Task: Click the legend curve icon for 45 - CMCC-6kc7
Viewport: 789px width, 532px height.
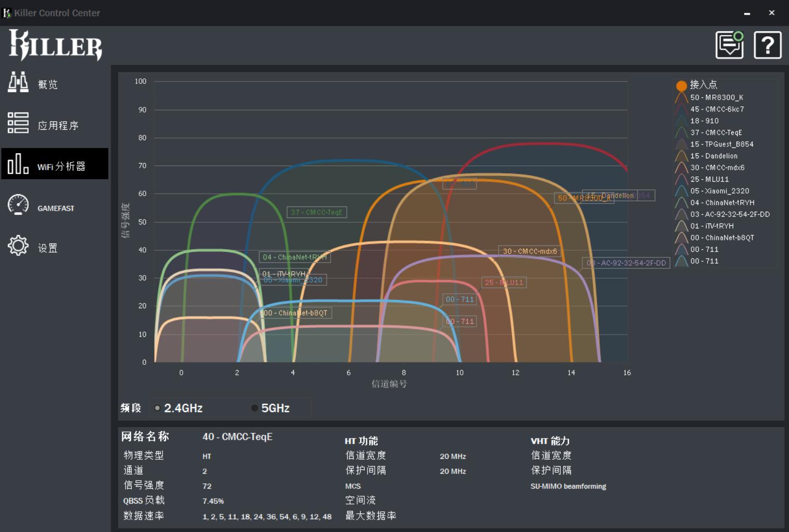Action: click(682, 110)
